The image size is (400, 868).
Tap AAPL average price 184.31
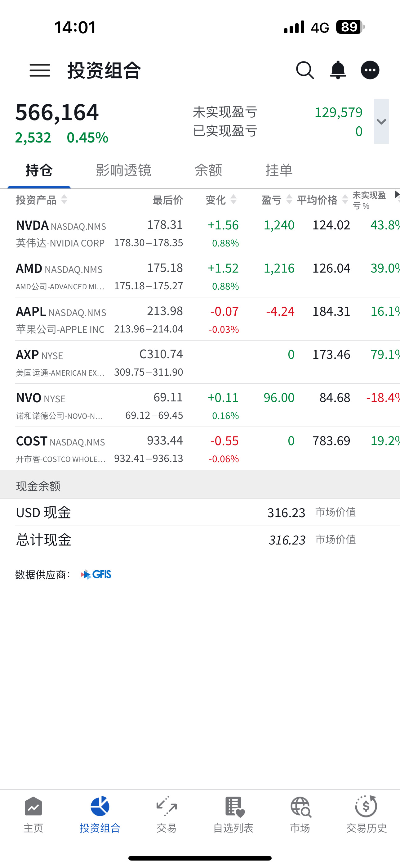click(331, 311)
